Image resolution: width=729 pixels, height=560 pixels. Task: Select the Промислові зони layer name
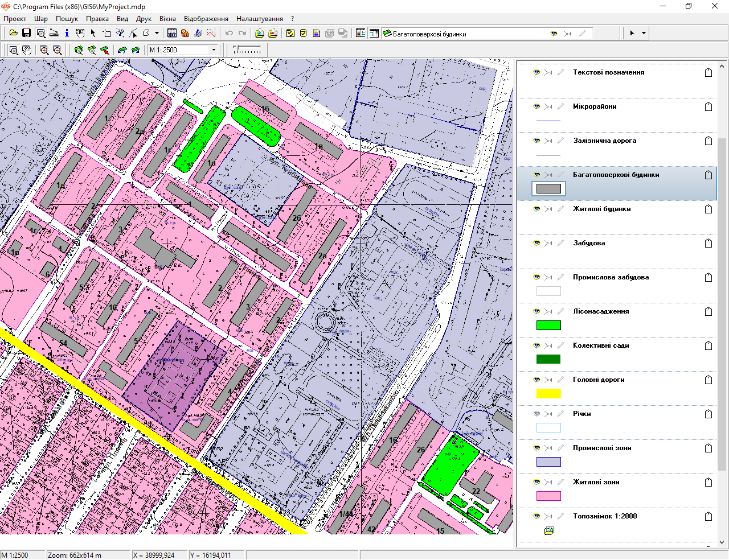602,448
